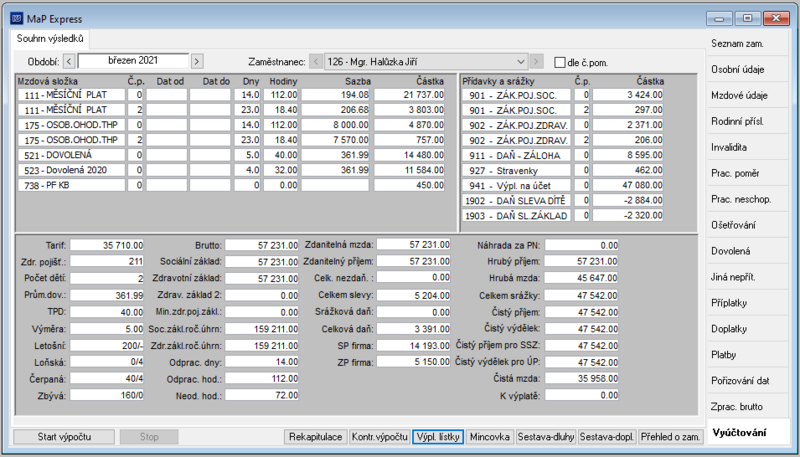Click the Celkem slevy field 5 204.00
Image resolution: width=800 pixels, height=457 pixels.
[414, 295]
